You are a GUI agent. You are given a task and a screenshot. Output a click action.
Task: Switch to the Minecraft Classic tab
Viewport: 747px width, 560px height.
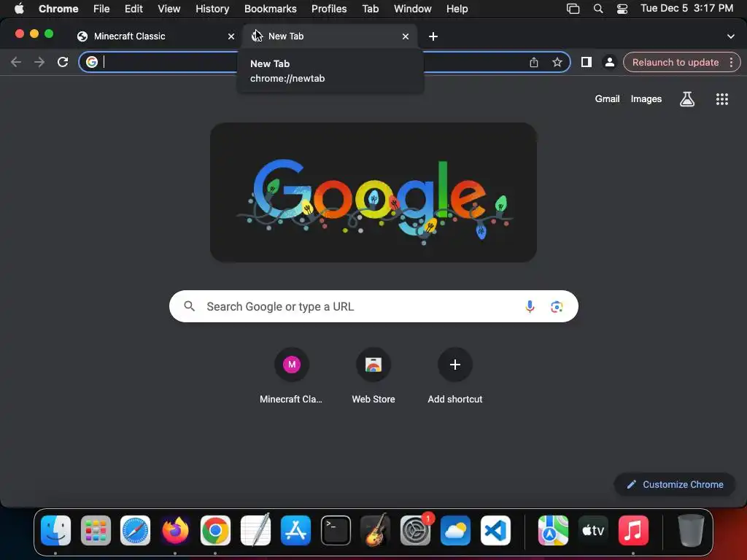click(155, 36)
